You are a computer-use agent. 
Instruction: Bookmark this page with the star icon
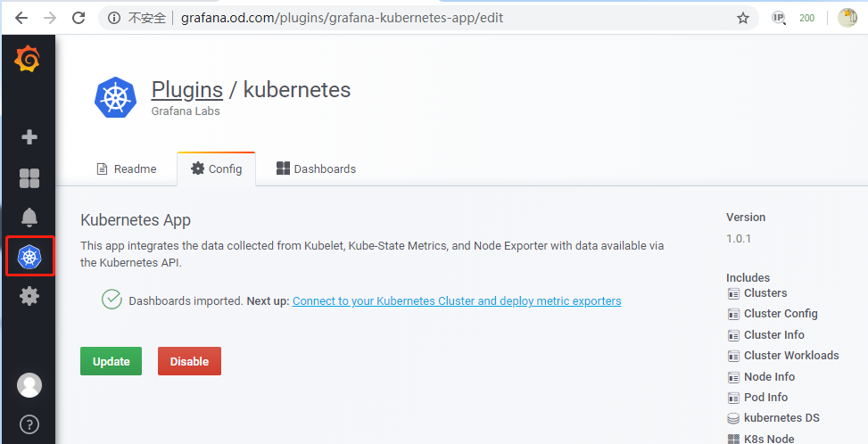pyautogui.click(x=743, y=18)
